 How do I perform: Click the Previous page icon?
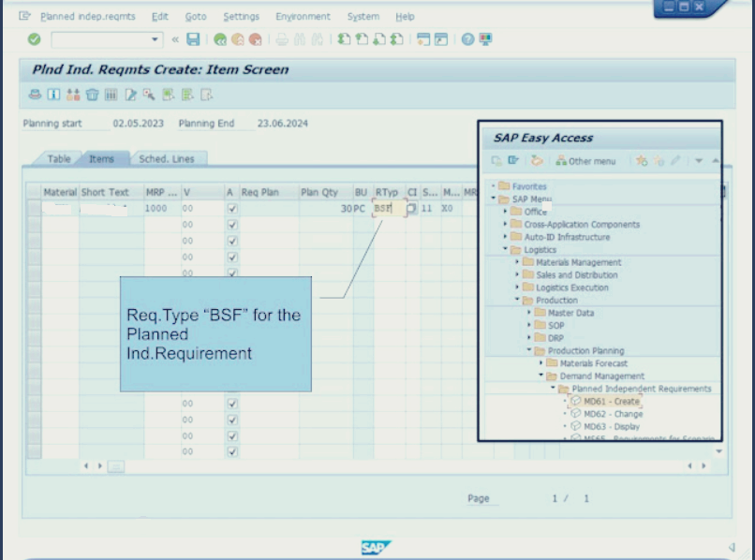362,39
